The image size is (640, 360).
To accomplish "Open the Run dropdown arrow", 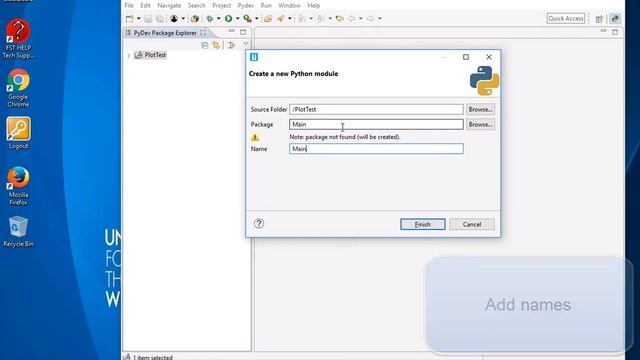I will point(237,18).
